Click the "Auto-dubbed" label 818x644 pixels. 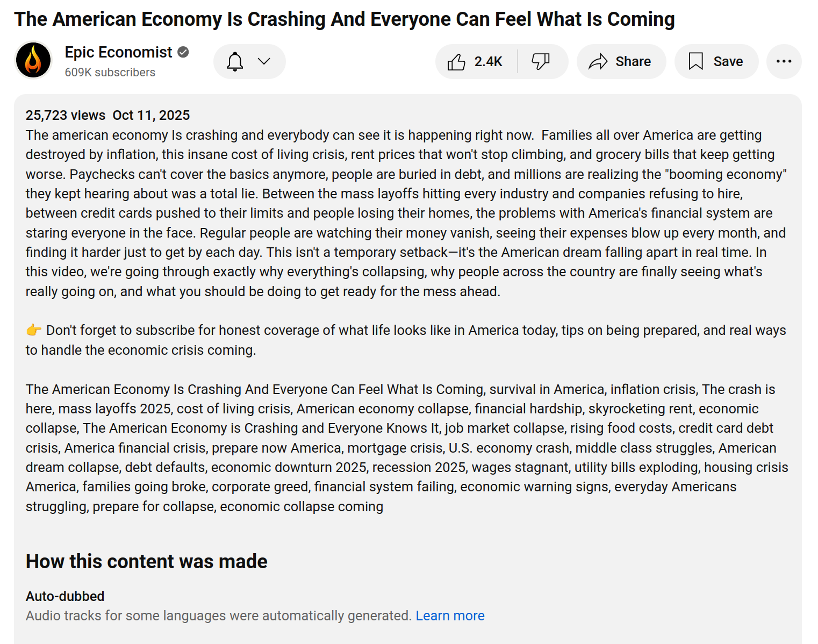65,596
